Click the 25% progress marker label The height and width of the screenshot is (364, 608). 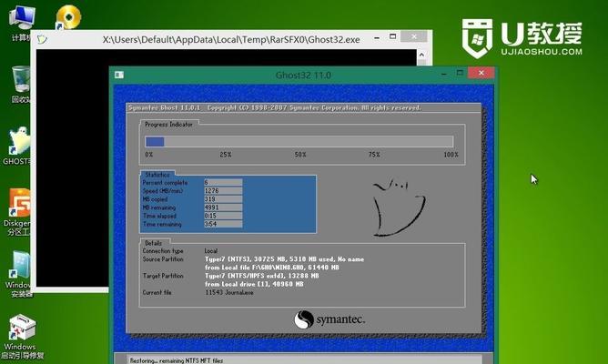point(226,155)
